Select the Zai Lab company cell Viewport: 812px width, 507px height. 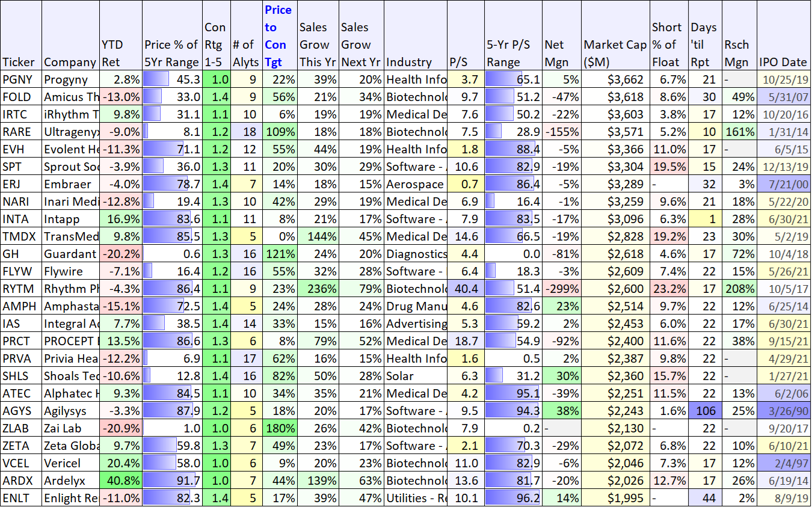pos(71,428)
